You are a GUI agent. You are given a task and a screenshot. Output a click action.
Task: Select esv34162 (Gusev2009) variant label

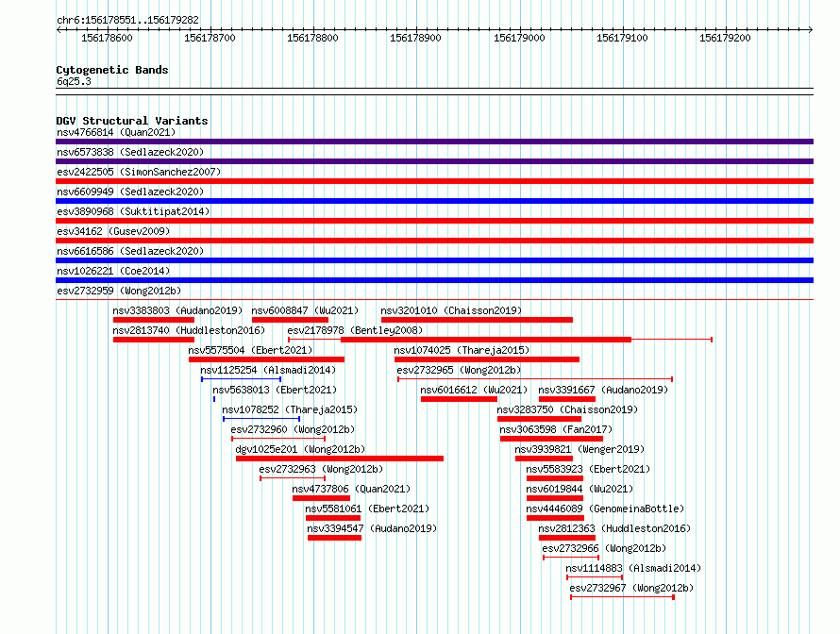coord(113,231)
